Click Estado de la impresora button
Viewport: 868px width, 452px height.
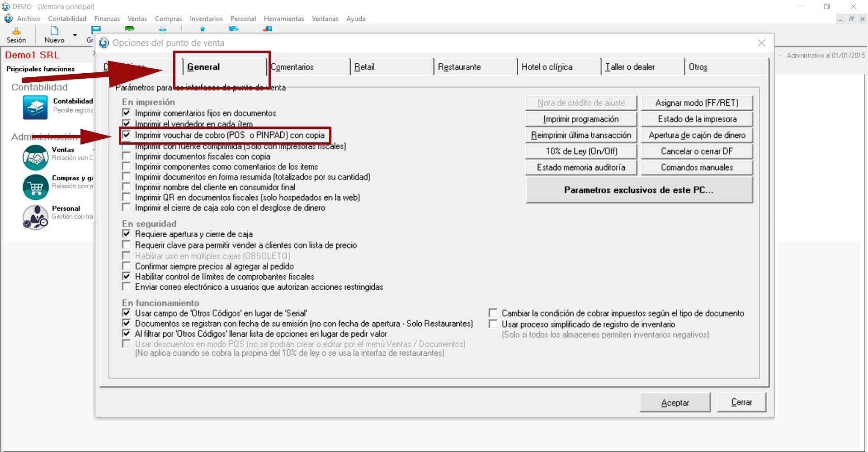pos(697,119)
